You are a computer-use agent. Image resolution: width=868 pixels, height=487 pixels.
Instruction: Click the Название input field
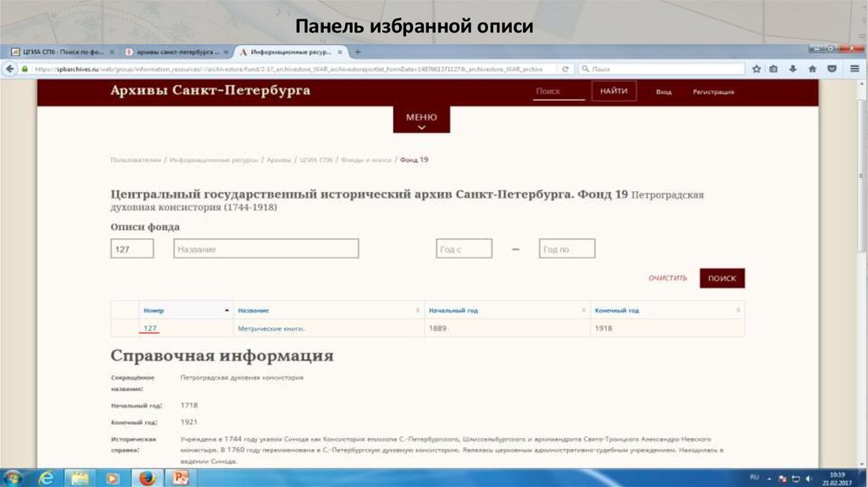pyautogui.click(x=266, y=249)
